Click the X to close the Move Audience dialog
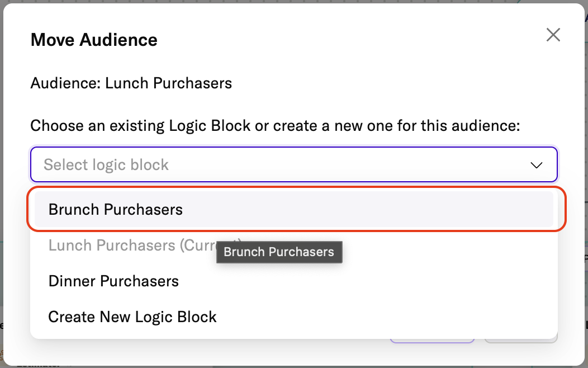 coord(553,35)
